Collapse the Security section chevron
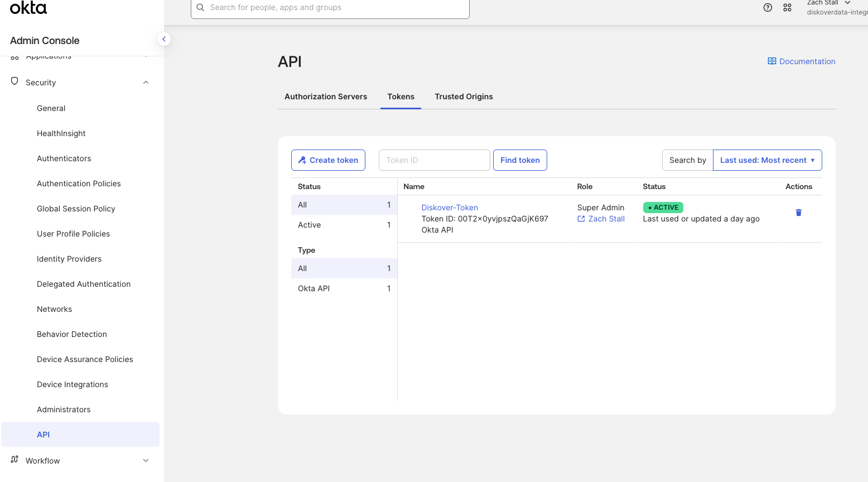This screenshot has width=868, height=482. click(146, 83)
